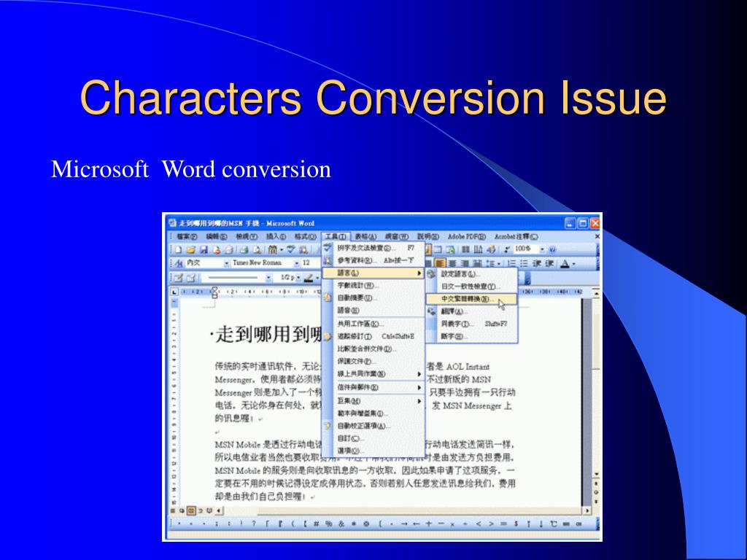This screenshot has height=560, width=747.
Task: Click the Styles and Formatting AA icon
Action: (x=179, y=262)
